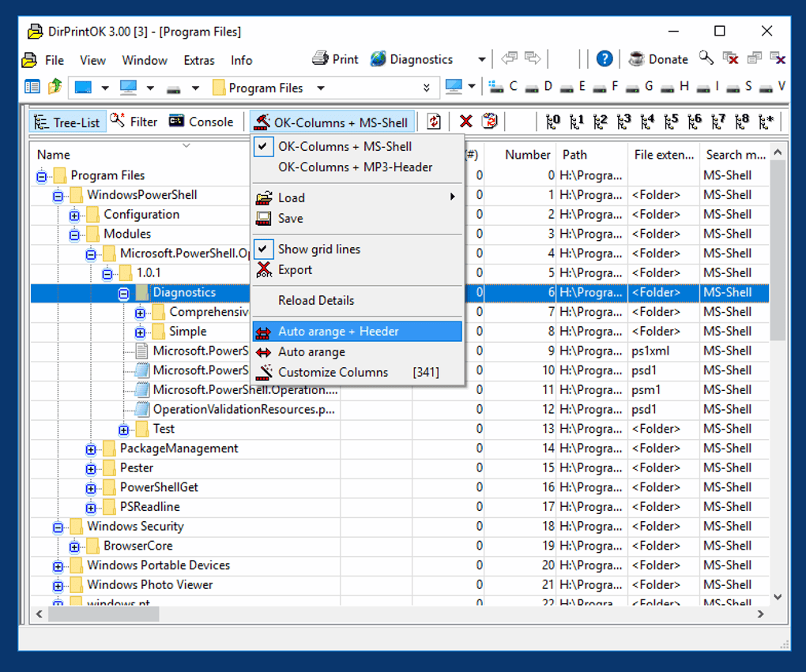Choose Auto arange + Heeder menu entry
Viewport: 806px width, 672px height.
coord(338,332)
